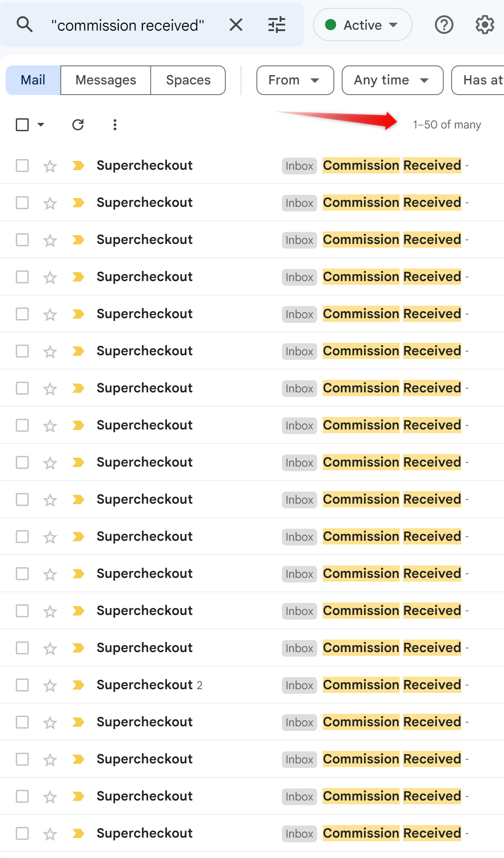Switch to the Messages tab

click(x=105, y=80)
